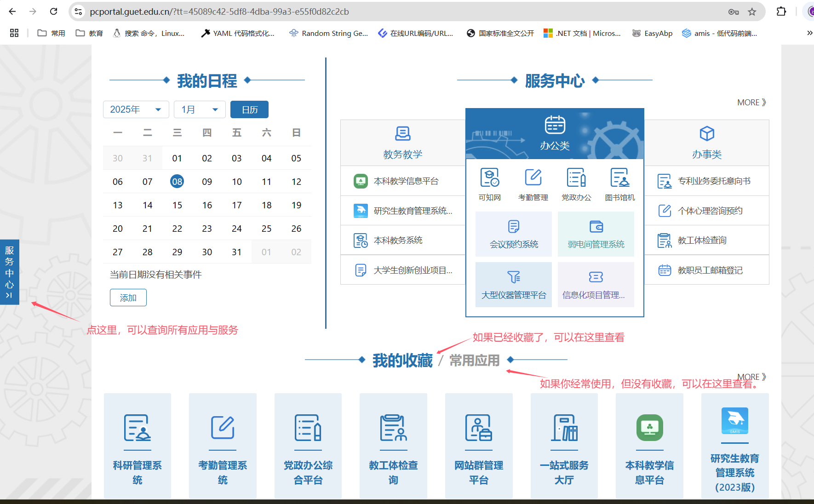The height and width of the screenshot is (504, 814).
Task: Click the 添加 button under the calendar
Action: (x=128, y=298)
